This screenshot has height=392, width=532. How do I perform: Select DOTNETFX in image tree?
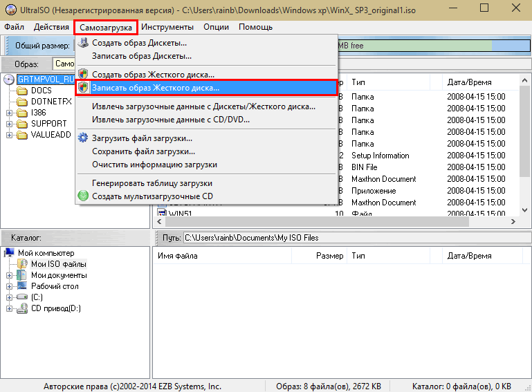(51, 102)
